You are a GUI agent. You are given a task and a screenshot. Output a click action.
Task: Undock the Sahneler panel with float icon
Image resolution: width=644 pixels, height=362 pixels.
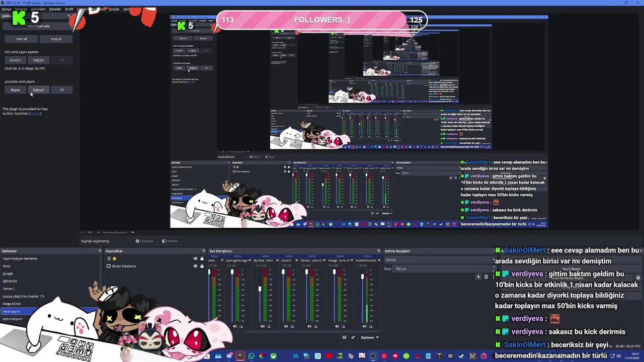100,251
